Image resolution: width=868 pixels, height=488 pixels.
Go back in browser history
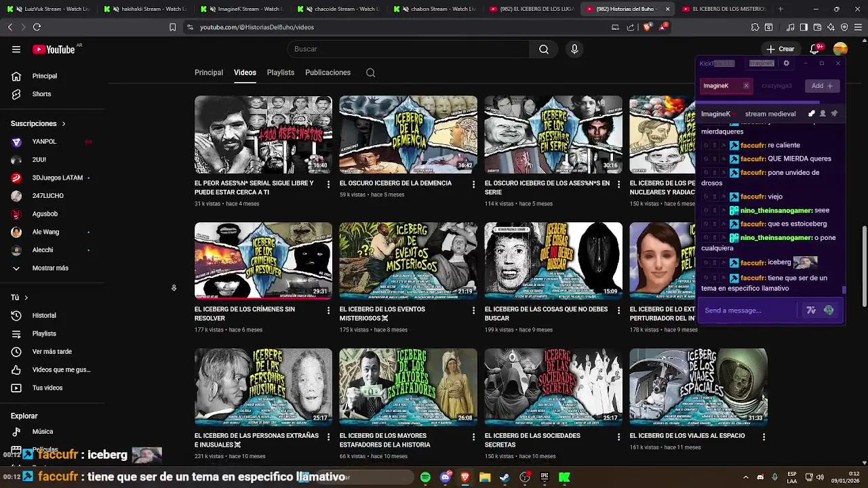click(x=9, y=27)
